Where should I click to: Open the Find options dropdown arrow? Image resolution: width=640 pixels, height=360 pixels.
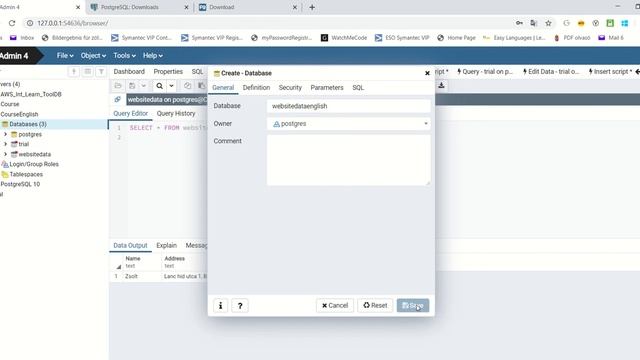click(171, 86)
